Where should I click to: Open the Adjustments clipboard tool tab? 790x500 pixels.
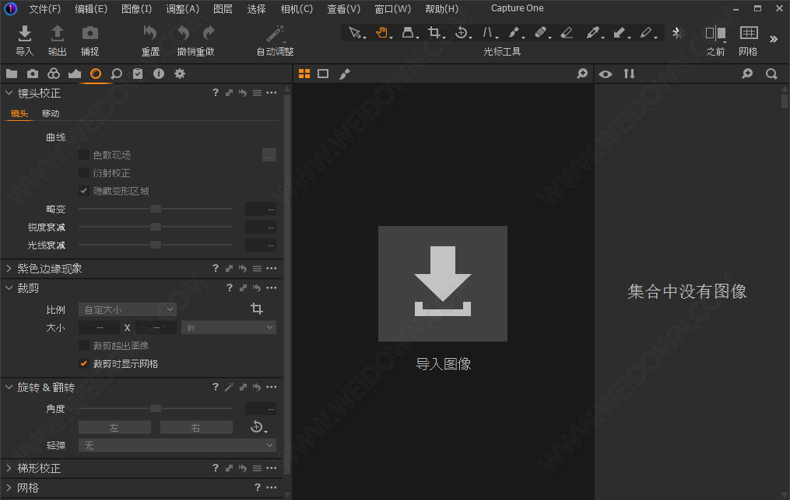(x=138, y=74)
